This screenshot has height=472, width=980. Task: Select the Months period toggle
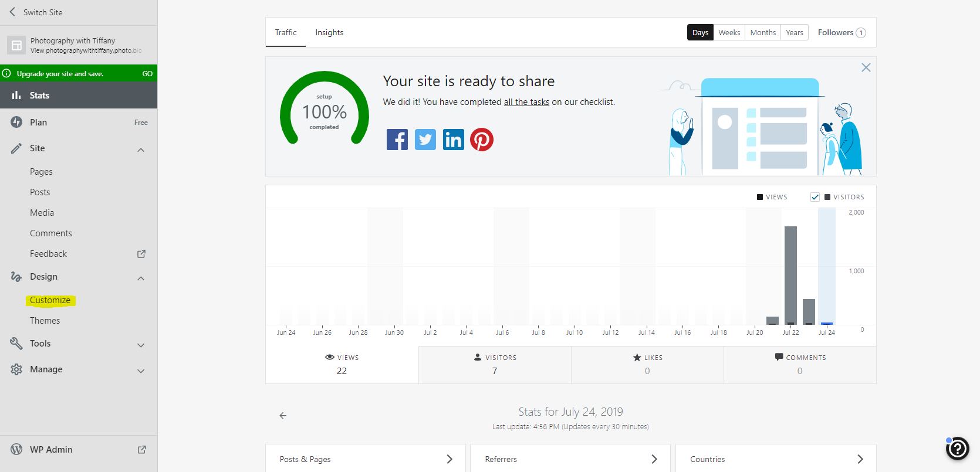coord(762,32)
